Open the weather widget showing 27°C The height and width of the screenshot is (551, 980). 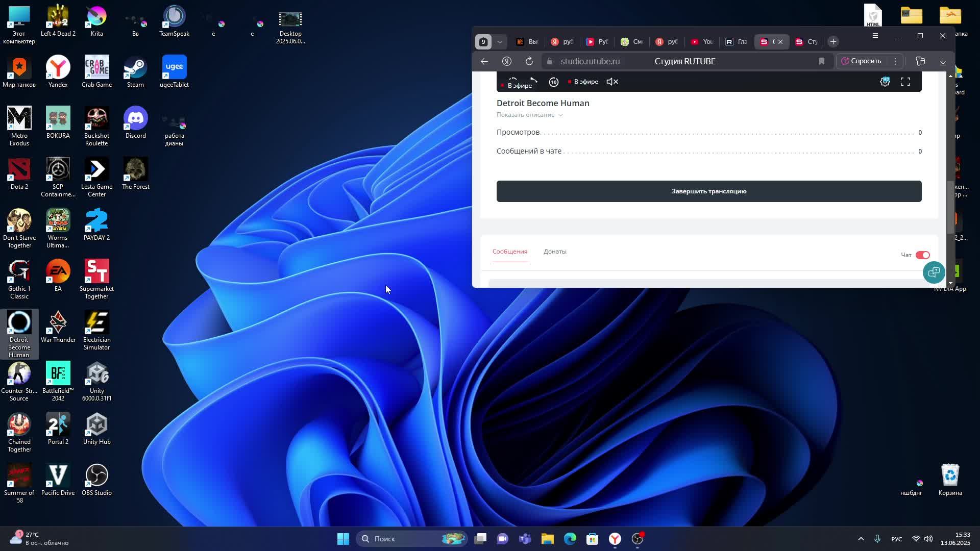[x=38, y=539]
